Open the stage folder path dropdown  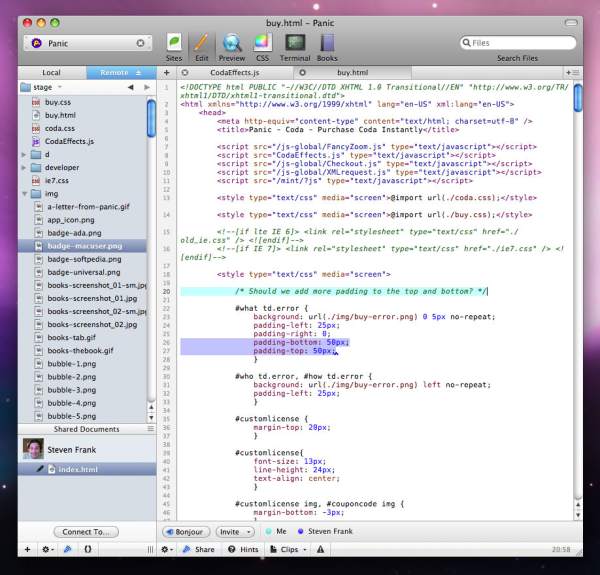41,88
